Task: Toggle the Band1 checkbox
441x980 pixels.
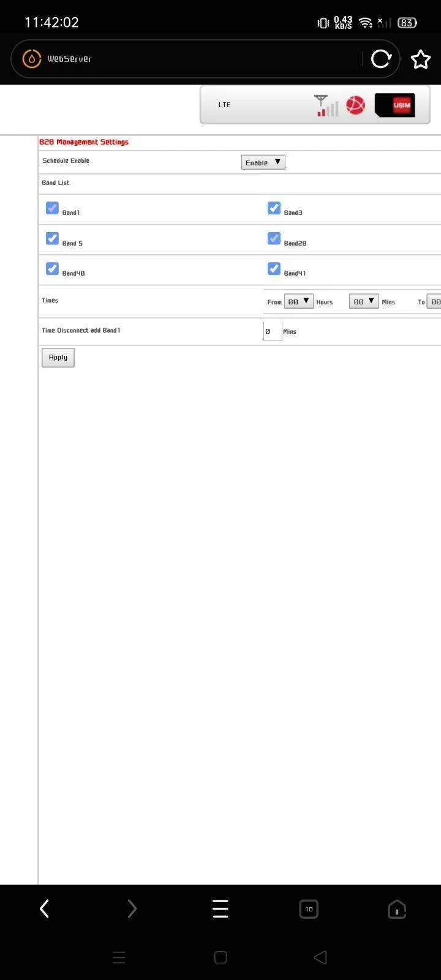Action: point(52,208)
